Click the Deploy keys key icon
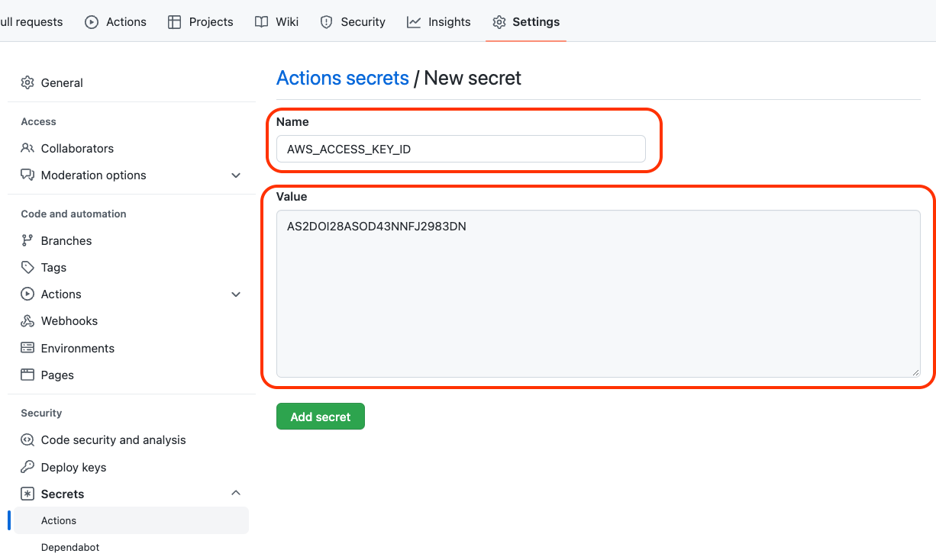Screen dimensions: 936x560 (27, 467)
